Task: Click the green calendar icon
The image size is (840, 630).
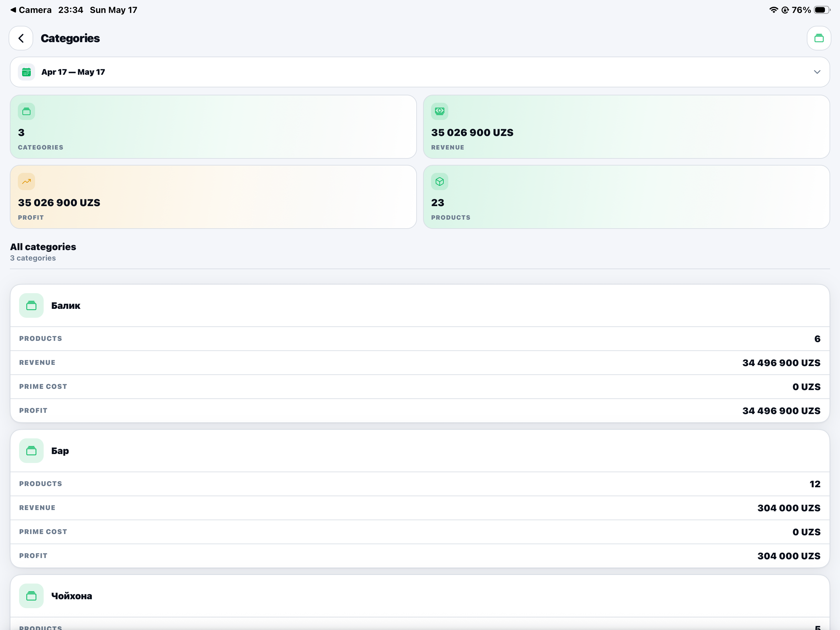Action: click(26, 72)
